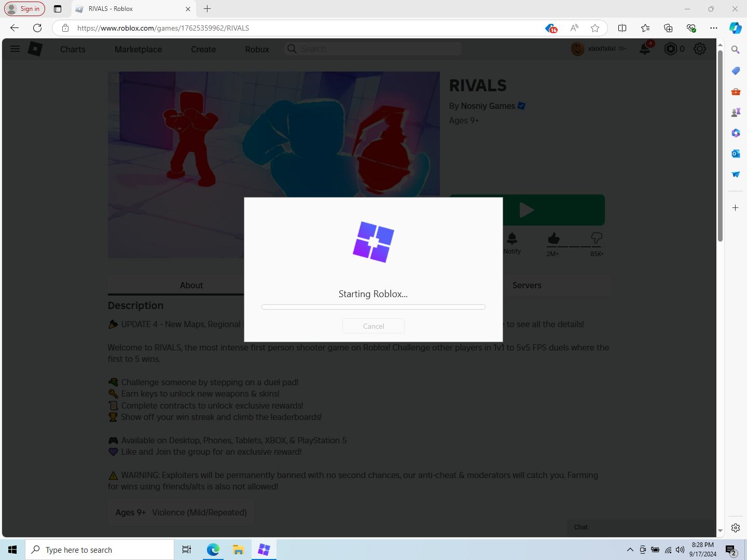The height and width of the screenshot is (560, 747).
Task: Open Task View on taskbar
Action: pos(187,550)
